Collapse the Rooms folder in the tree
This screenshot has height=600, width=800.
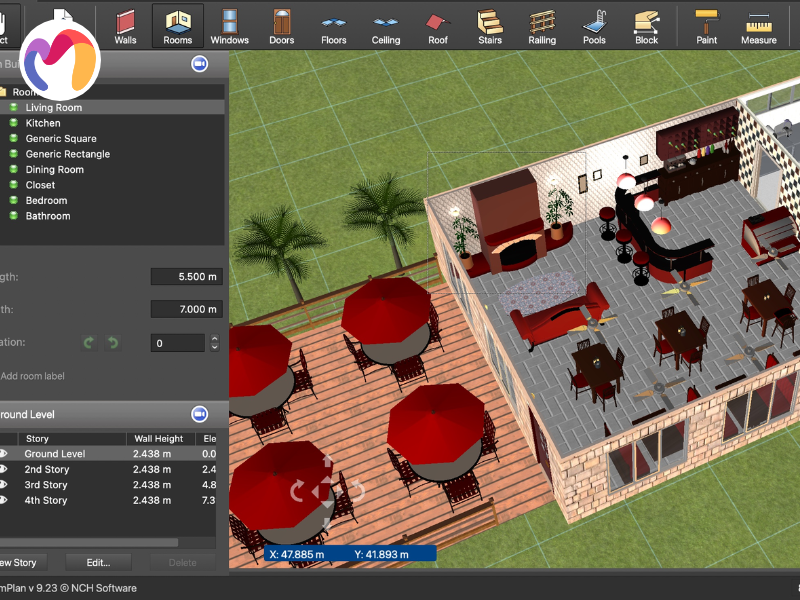click(4, 92)
